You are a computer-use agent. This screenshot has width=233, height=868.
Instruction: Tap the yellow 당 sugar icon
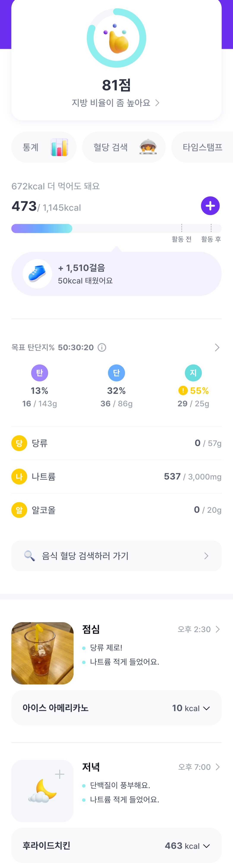point(19,443)
